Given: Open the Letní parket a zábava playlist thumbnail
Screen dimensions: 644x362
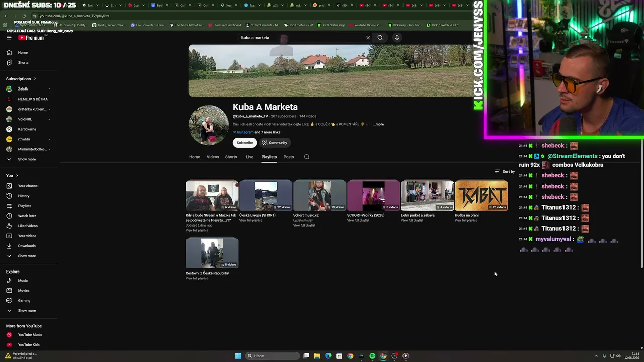Looking at the screenshot, I should pyautogui.click(x=427, y=196).
